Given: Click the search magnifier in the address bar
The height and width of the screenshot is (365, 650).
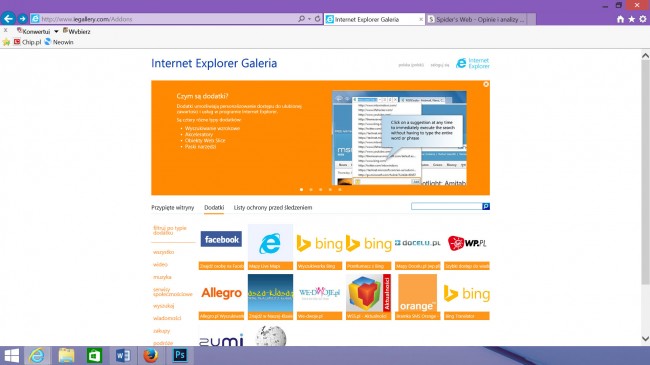Looking at the screenshot, I should tap(301, 19).
